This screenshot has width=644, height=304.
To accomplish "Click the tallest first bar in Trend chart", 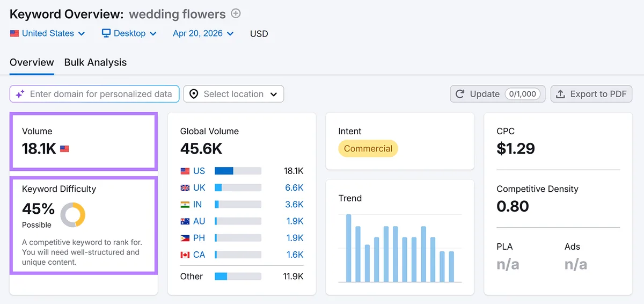I will point(348,248).
